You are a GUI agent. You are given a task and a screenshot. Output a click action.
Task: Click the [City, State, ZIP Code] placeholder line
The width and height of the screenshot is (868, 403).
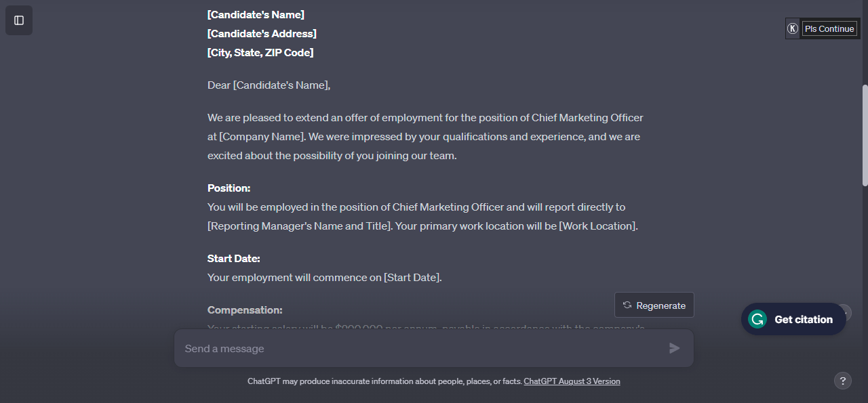pos(260,53)
